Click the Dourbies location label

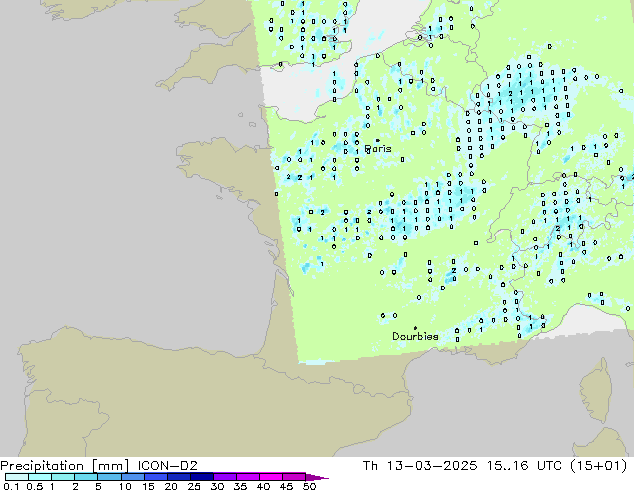[415, 336]
